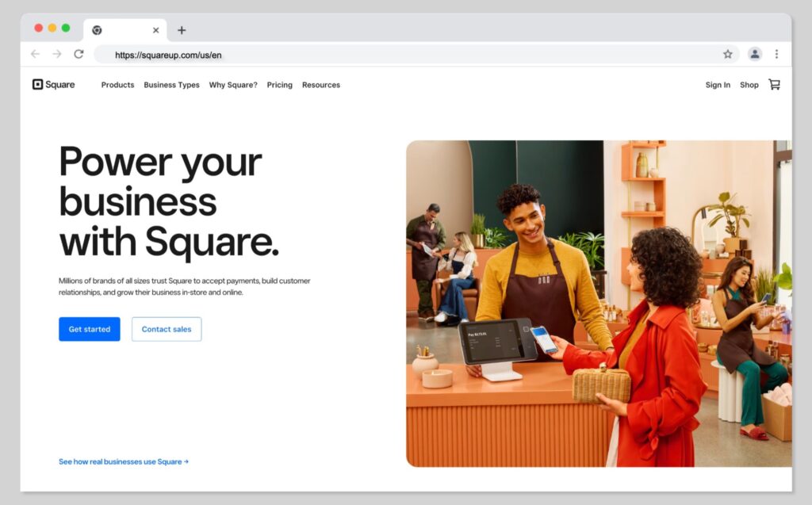812x505 pixels.
Task: Reload the page
Action: [x=79, y=54]
